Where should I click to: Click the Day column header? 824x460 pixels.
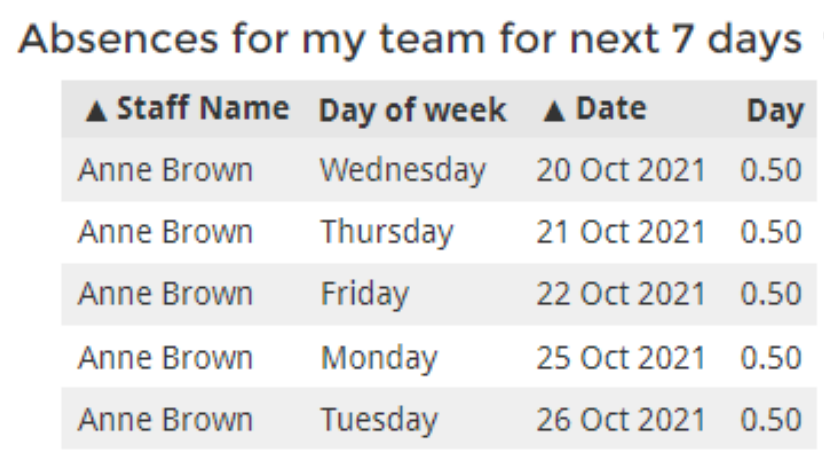click(775, 111)
